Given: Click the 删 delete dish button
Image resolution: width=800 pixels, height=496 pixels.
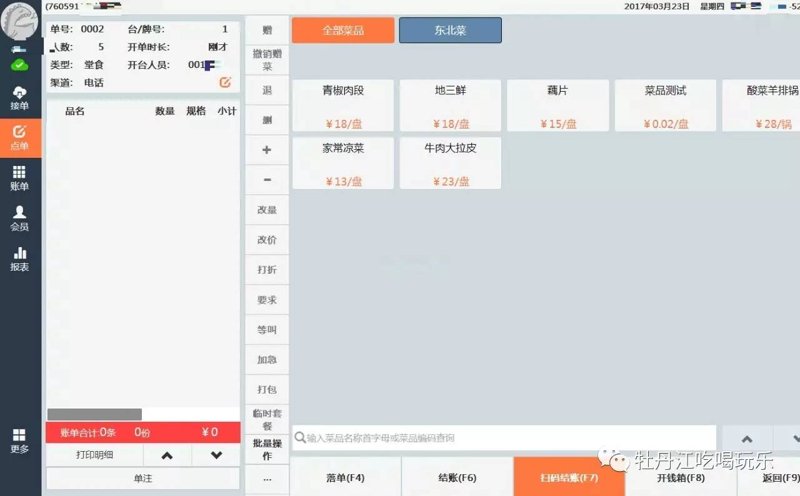Looking at the screenshot, I should pos(267,120).
